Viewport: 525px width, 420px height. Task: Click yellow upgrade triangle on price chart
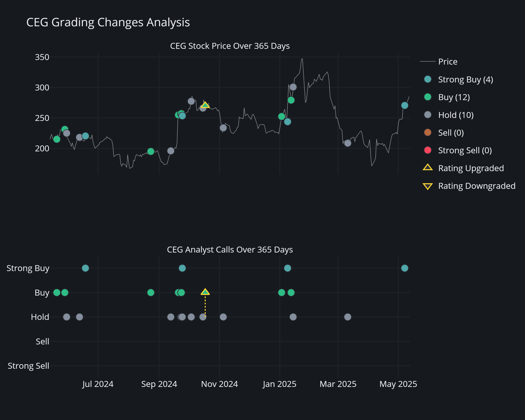(x=205, y=105)
